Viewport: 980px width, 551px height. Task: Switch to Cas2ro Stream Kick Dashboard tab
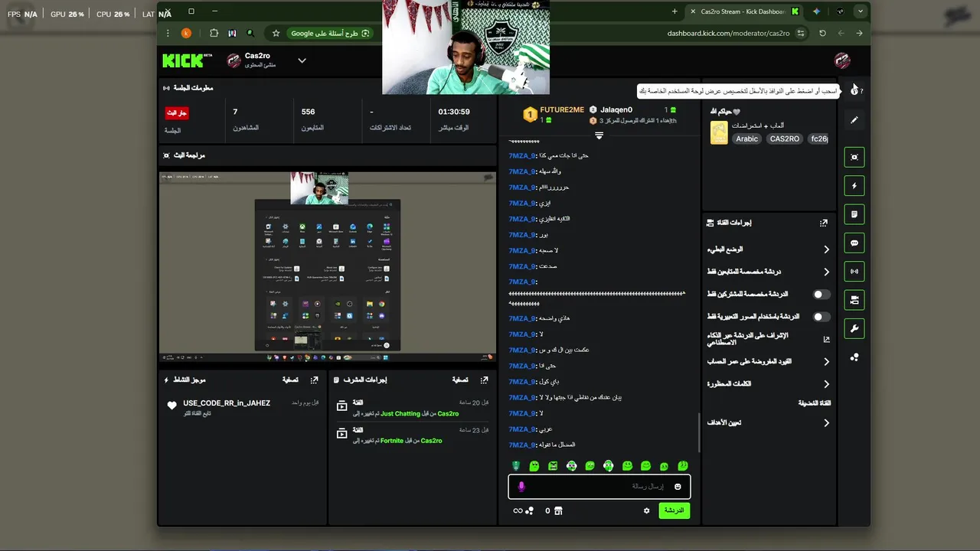tap(743, 11)
